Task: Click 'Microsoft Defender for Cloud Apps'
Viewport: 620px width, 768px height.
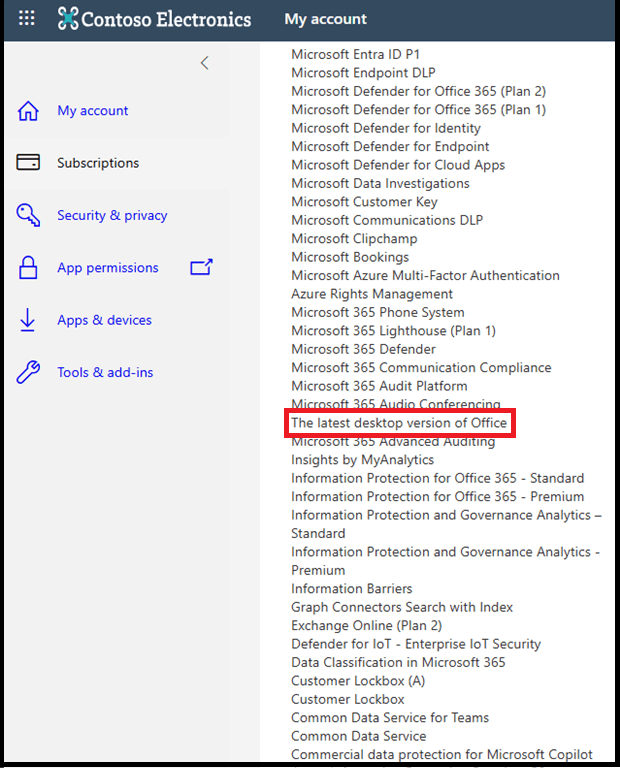Action: (398, 165)
